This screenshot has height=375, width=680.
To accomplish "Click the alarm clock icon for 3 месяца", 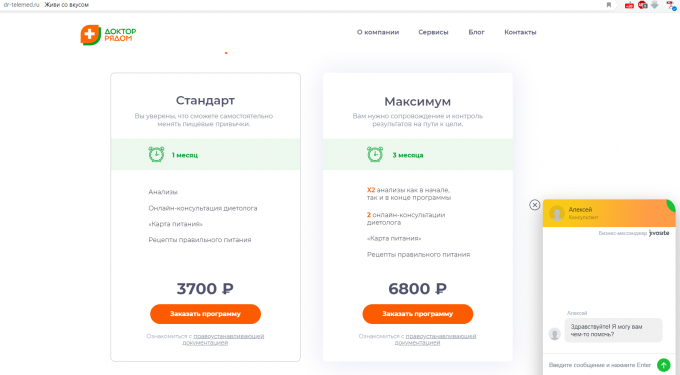I will (375, 154).
